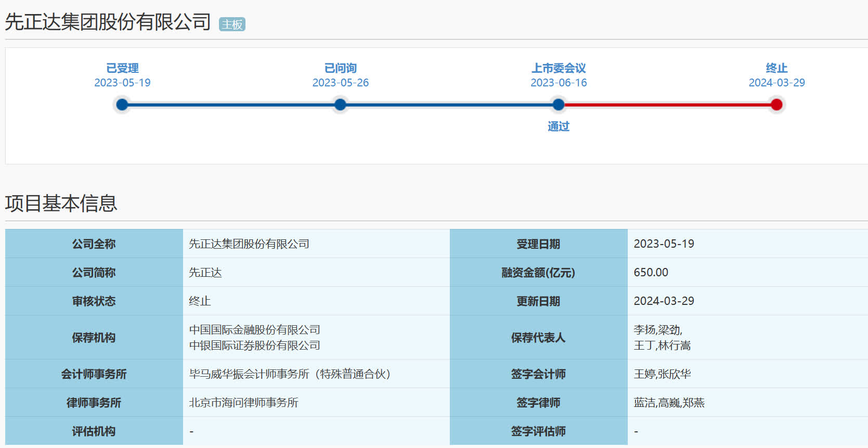The image size is (868, 448).
Task: Click 中国国际金融股份有限公司 in sponsor row
Action: tap(254, 330)
